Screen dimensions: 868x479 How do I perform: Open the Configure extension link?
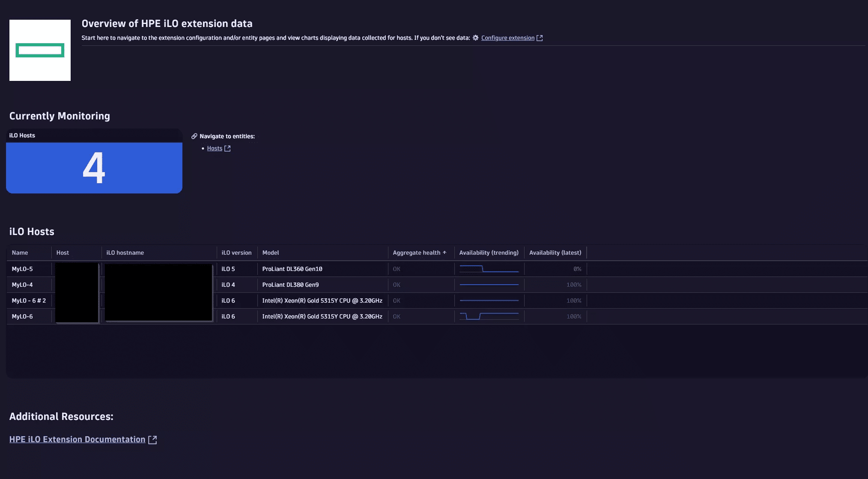pyautogui.click(x=507, y=38)
